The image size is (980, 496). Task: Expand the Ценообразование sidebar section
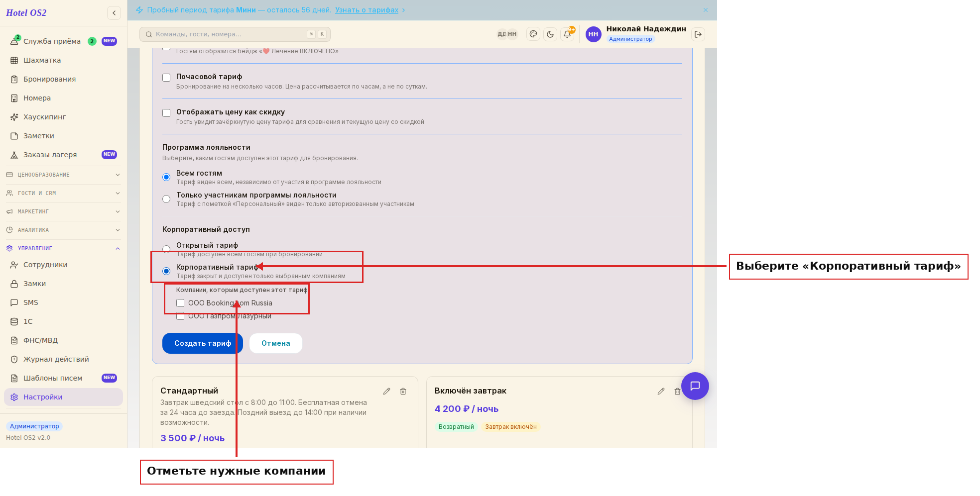(x=63, y=175)
